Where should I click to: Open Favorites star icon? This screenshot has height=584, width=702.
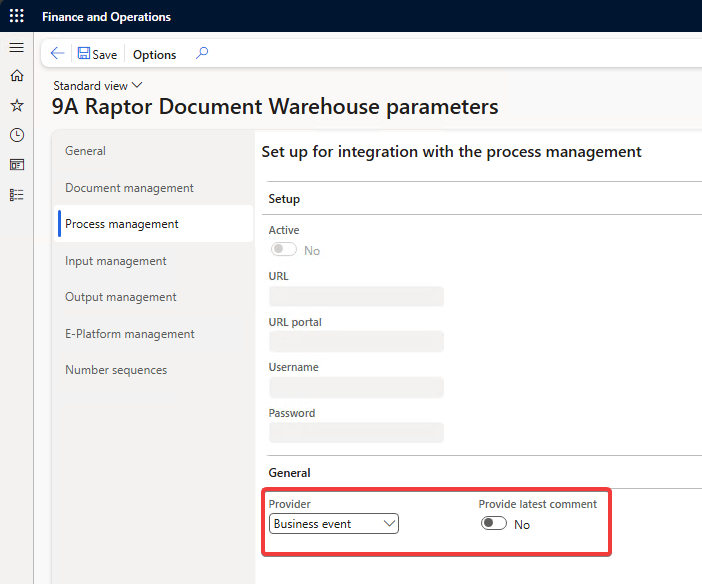click(16, 105)
